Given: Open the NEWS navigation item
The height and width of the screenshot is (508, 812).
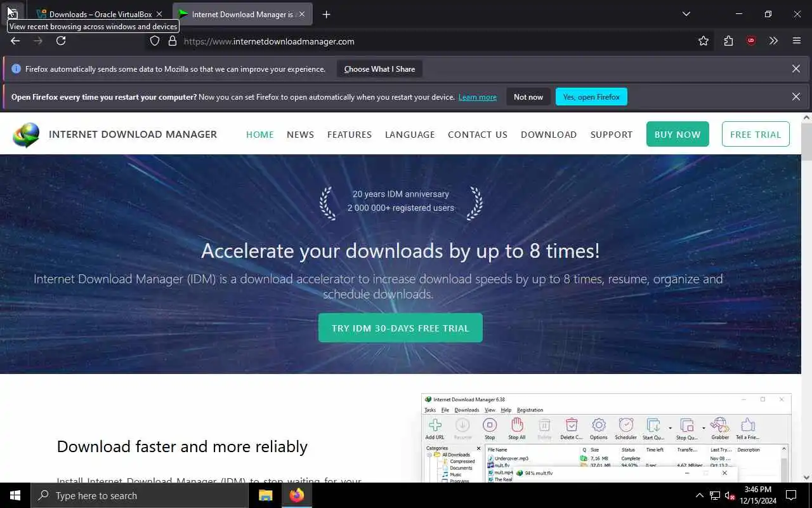Looking at the screenshot, I should coord(300,135).
